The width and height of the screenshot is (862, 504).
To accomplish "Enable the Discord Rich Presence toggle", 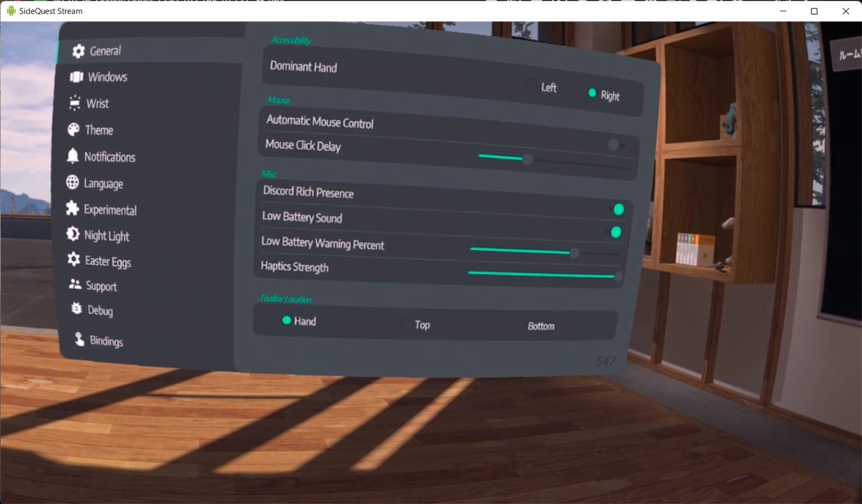I will click(x=618, y=209).
